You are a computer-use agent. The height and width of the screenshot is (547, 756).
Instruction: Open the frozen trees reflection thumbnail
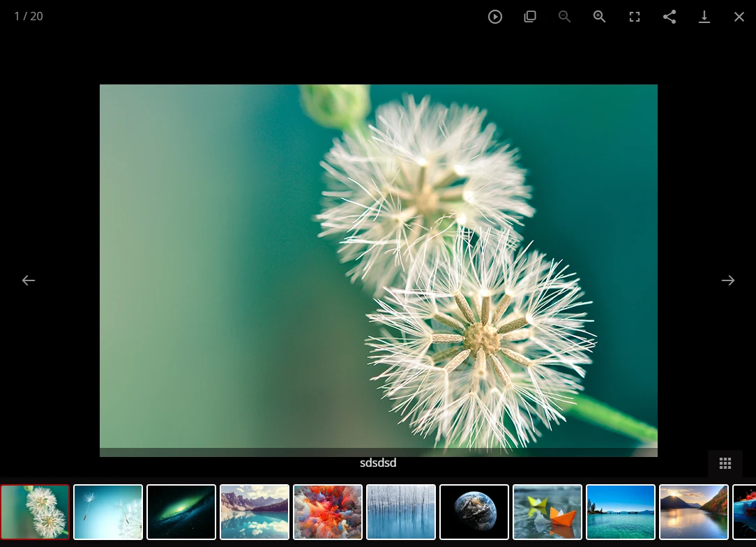tap(401, 512)
